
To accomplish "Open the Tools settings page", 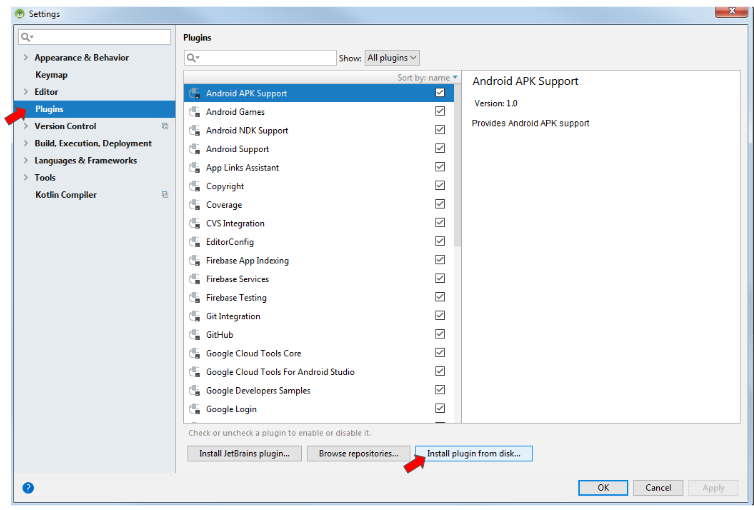I will (45, 177).
